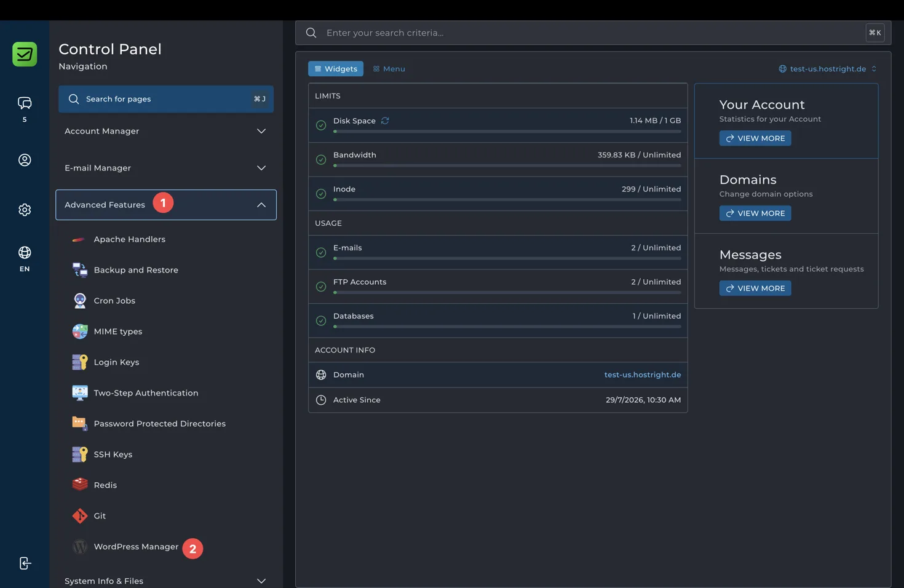The width and height of the screenshot is (904, 588).
Task: Click the Backup and Restore icon
Action: tap(79, 270)
